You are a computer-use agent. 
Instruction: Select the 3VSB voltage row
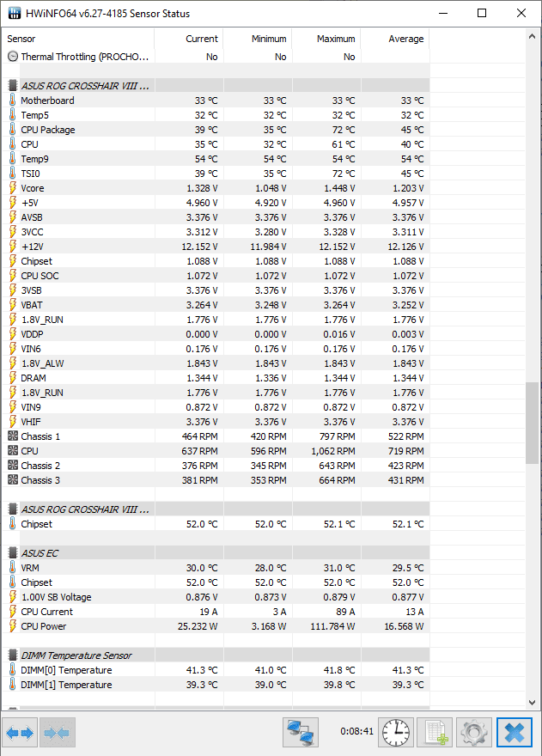tap(216, 290)
